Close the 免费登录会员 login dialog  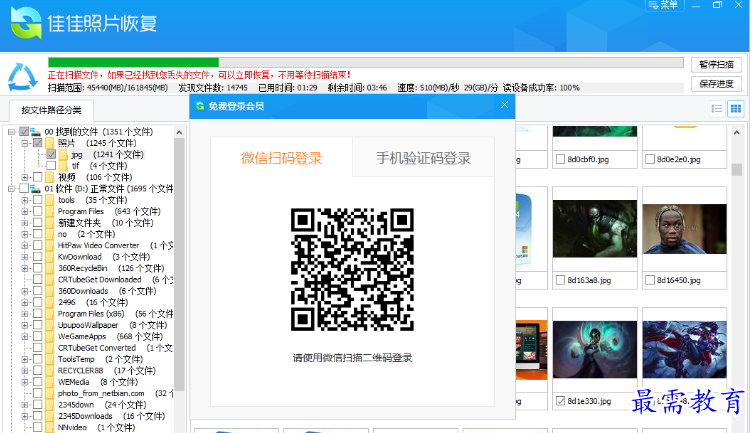pyautogui.click(x=504, y=105)
